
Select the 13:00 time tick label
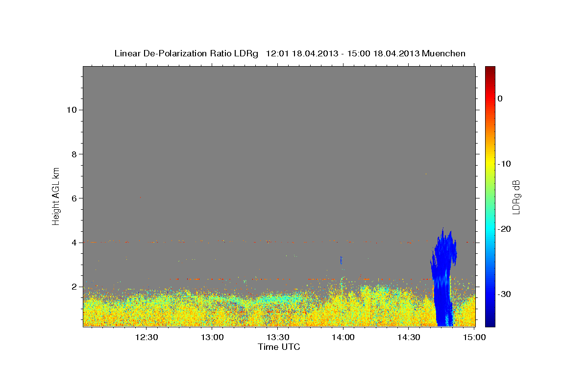pos(212,337)
